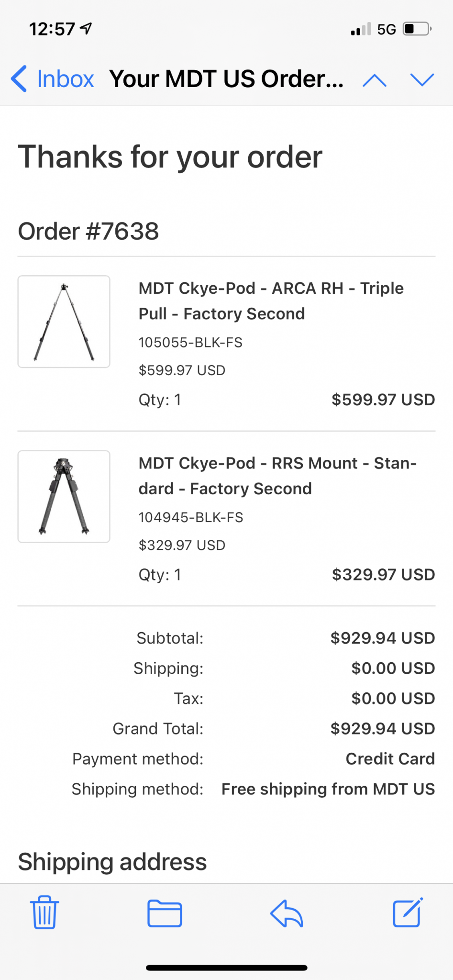Tap the Order #7638 heading

click(x=88, y=232)
